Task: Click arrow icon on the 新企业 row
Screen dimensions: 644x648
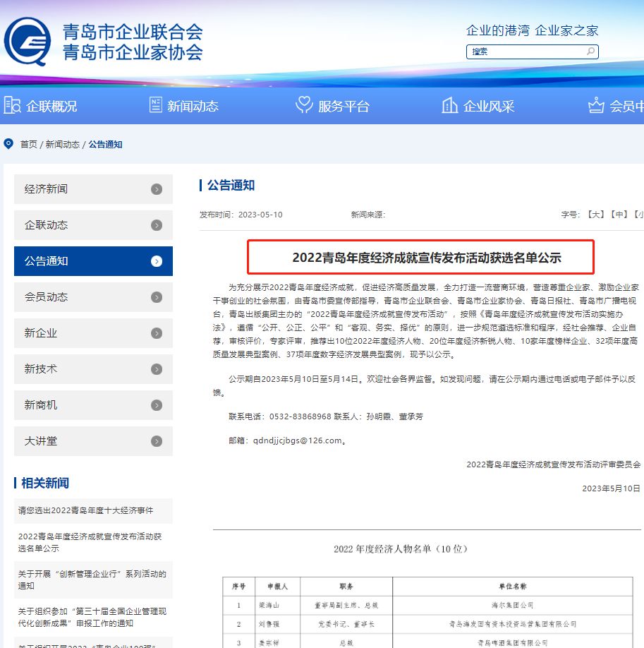Action: coord(157,333)
